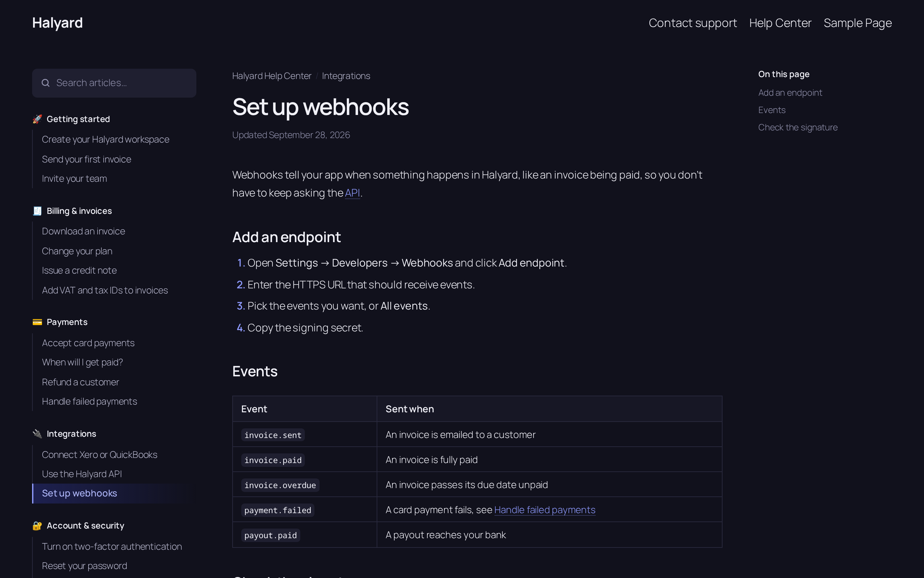Click the payment.failed event code
This screenshot has width=924, height=578.
(278, 510)
